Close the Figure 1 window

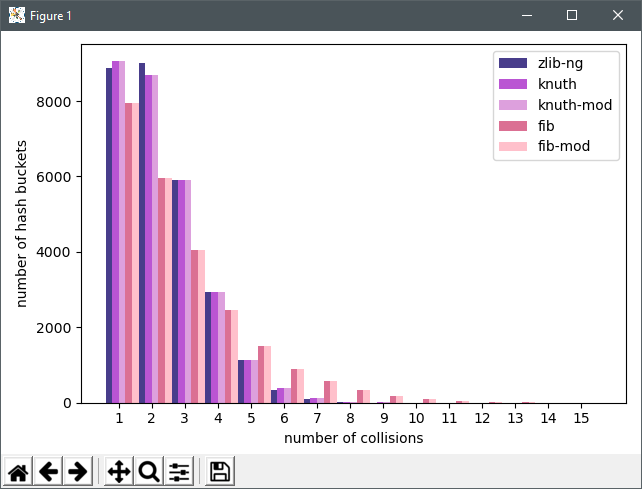[x=617, y=15]
